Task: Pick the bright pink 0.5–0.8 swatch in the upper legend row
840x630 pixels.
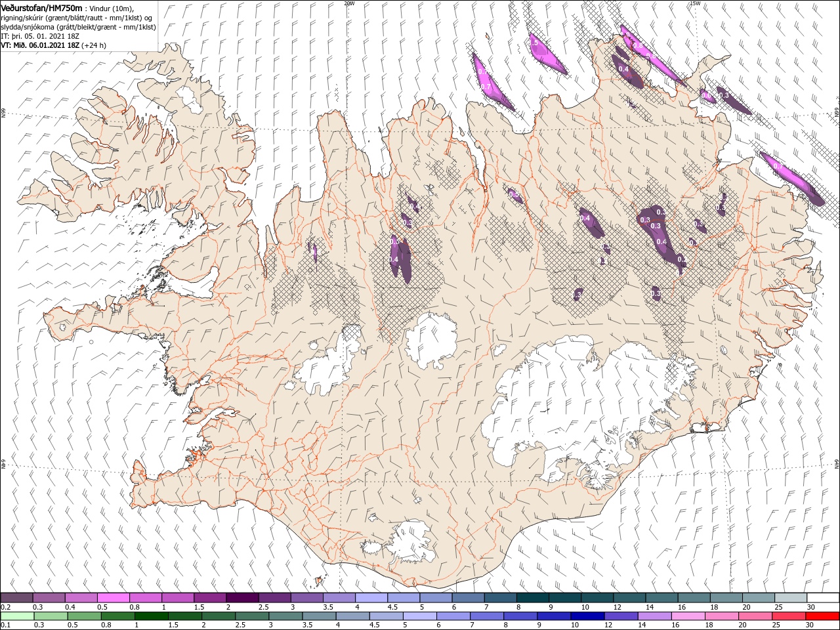Action: 113,597
